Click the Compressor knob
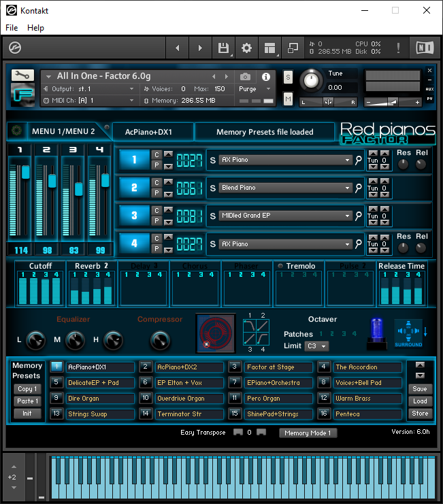The height and width of the screenshot is (504, 443). 160,340
